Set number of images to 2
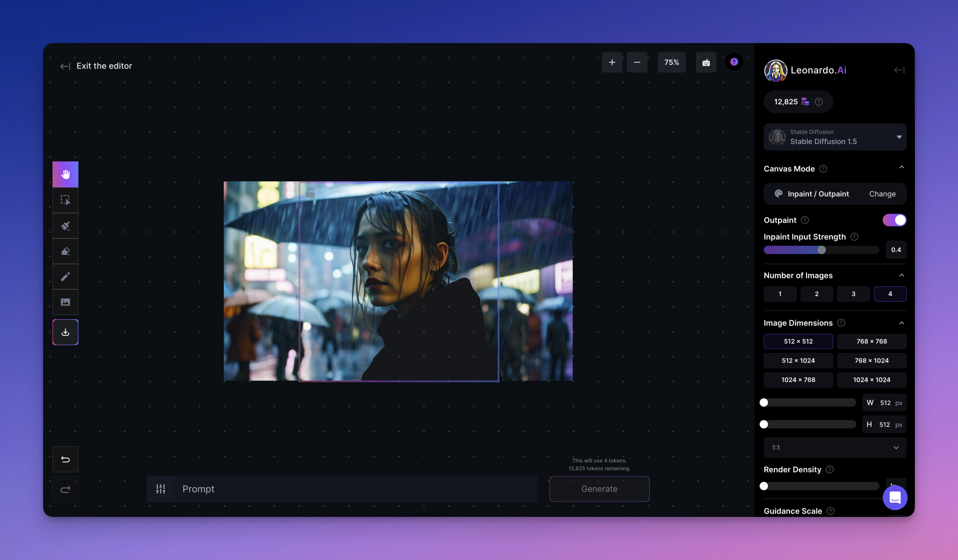The width and height of the screenshot is (958, 560). (817, 294)
